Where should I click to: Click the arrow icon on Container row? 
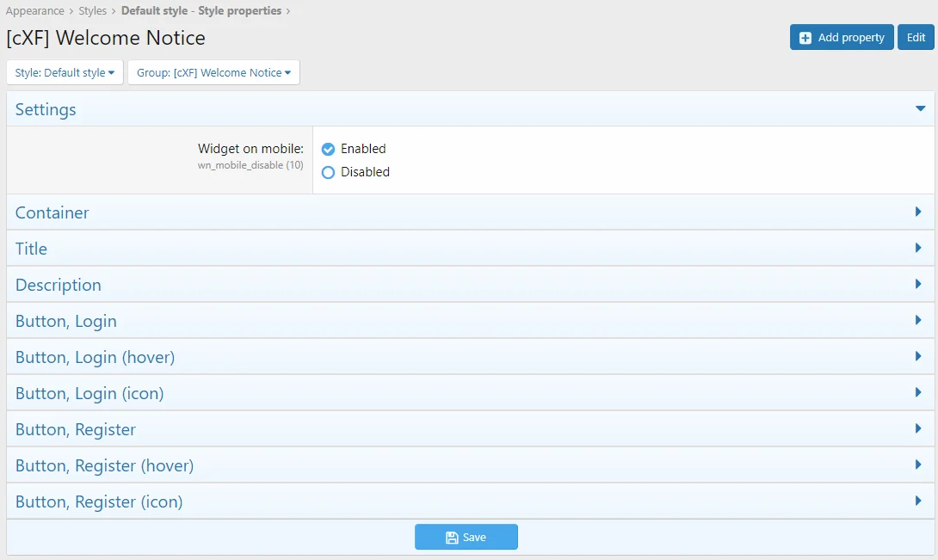919,212
